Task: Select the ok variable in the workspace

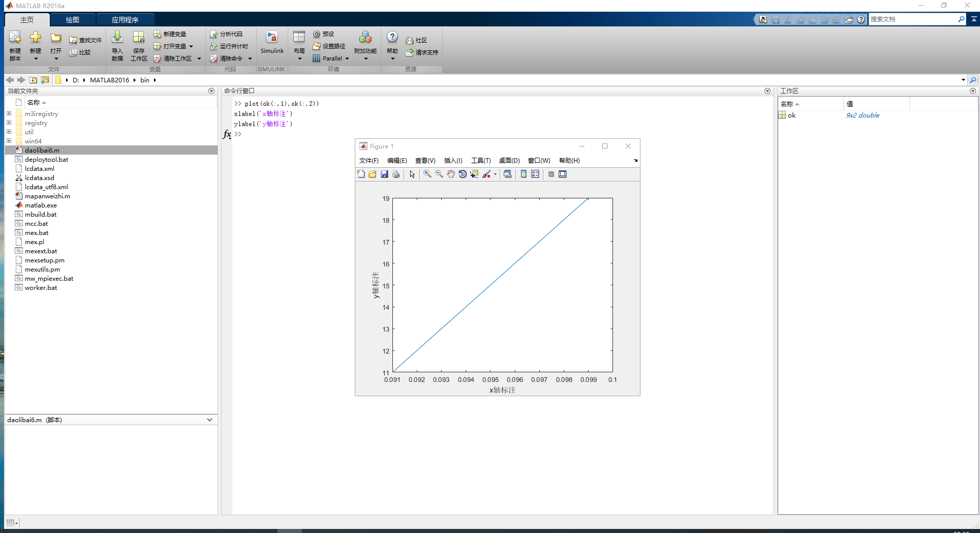Action: pyautogui.click(x=791, y=115)
